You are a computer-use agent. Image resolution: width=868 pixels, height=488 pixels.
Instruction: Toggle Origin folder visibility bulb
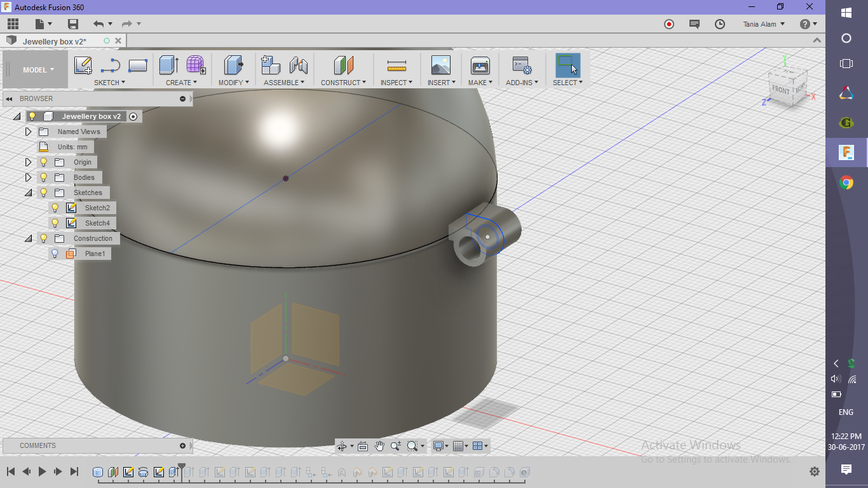44,162
